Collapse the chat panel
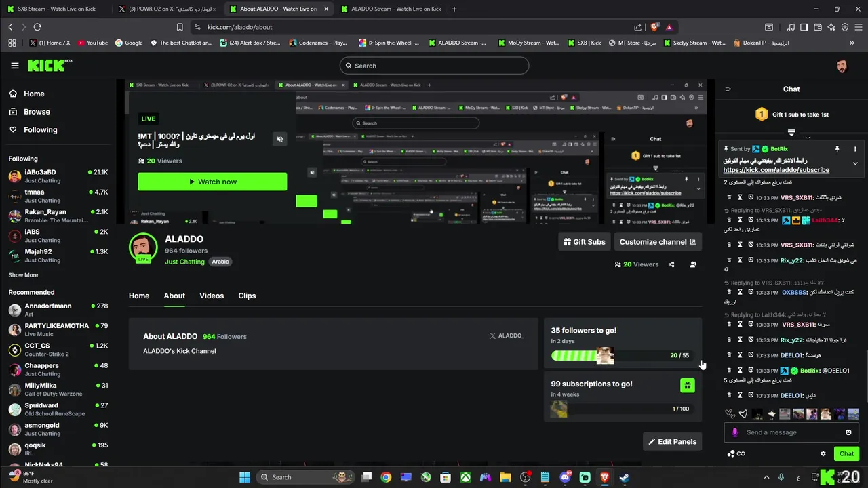This screenshot has height=488, width=868. tap(728, 89)
